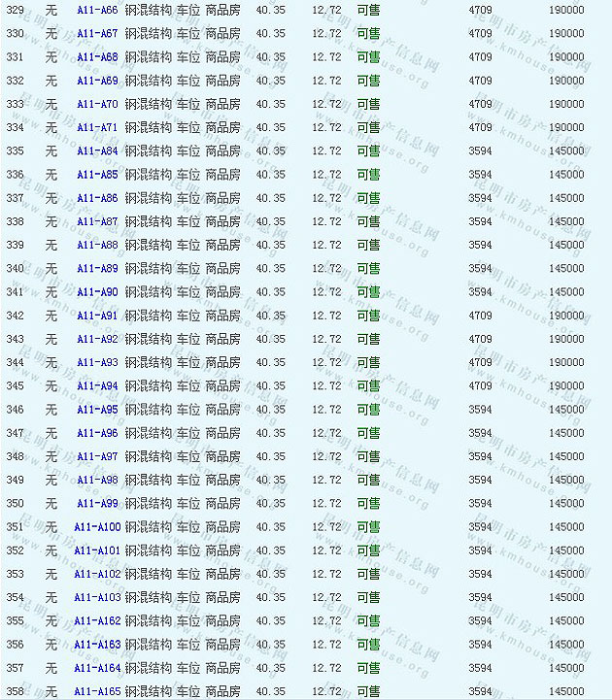
Task: Open unit A11-A90 details
Action: pos(97,292)
